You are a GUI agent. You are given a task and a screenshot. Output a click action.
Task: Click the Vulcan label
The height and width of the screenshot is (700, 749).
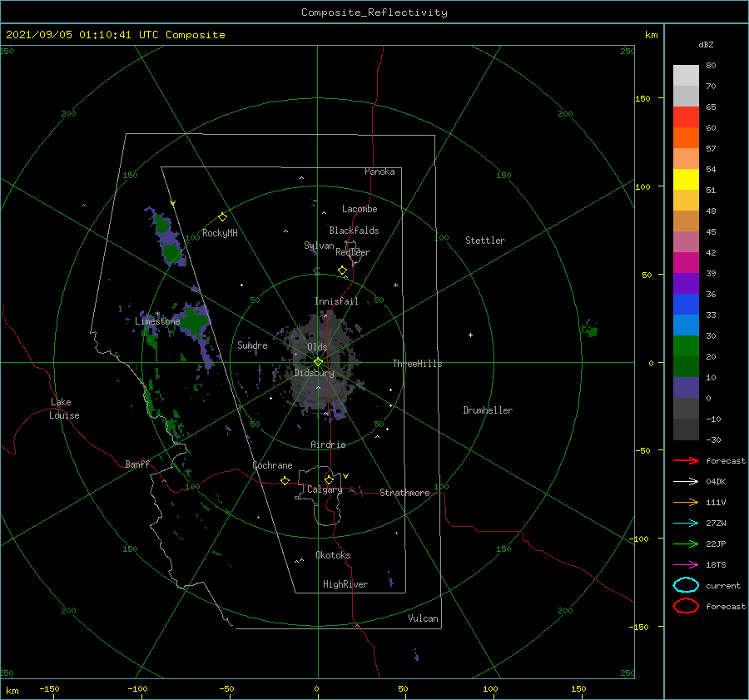[x=424, y=618]
